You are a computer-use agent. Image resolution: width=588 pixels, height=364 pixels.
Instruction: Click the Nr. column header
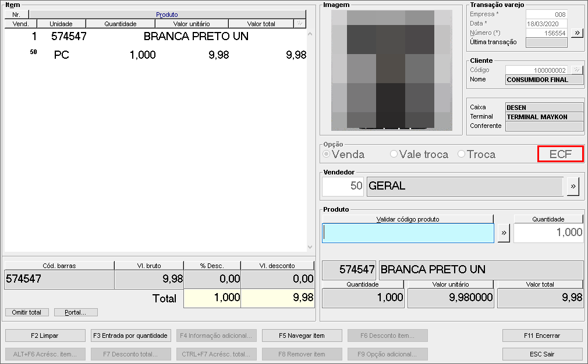tap(16, 15)
